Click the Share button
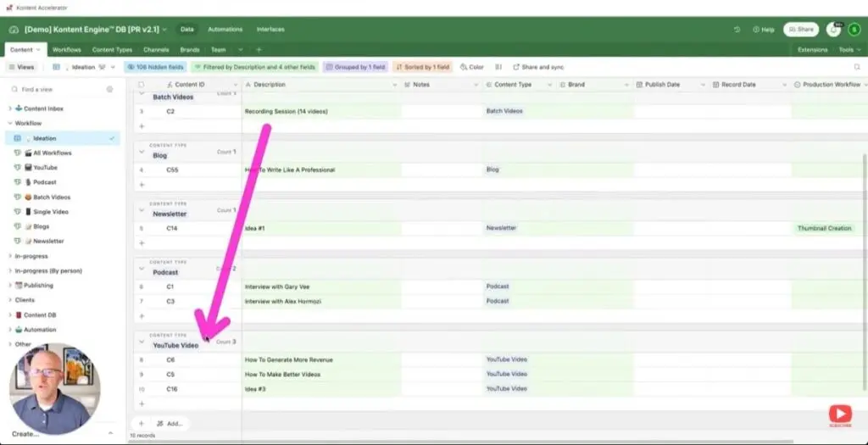Image resolution: width=868 pixels, height=445 pixels. pos(800,30)
